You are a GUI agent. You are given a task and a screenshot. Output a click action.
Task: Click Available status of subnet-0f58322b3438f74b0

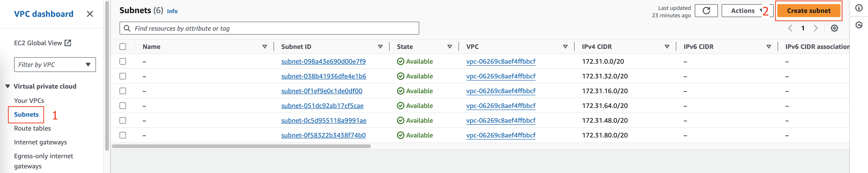(x=415, y=135)
